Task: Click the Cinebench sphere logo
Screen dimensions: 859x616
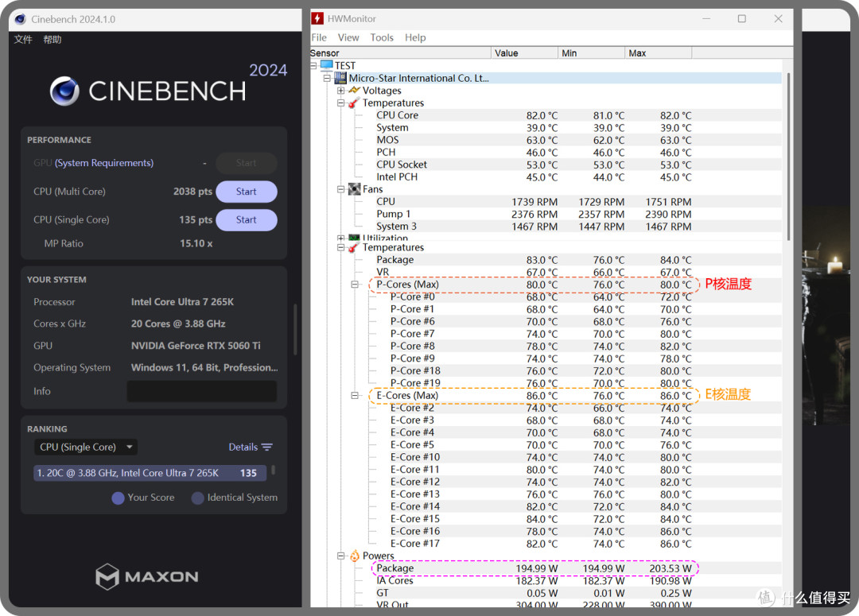Action: click(x=64, y=91)
